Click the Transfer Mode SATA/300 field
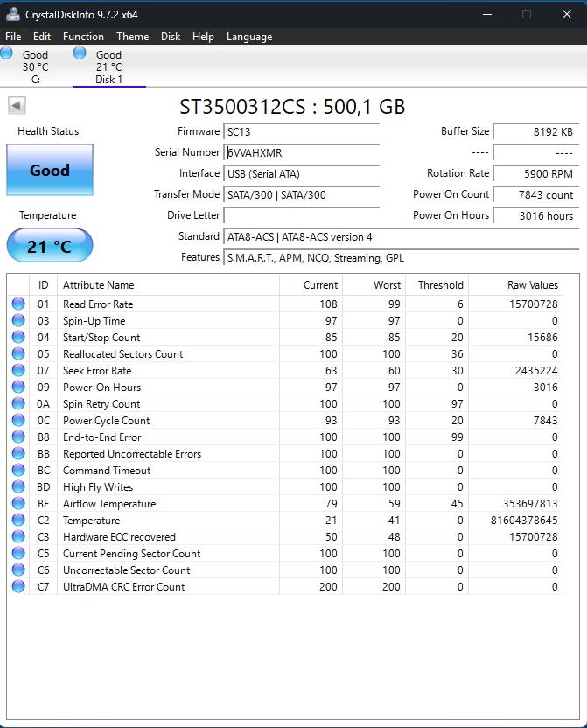The image size is (587, 728). (x=302, y=194)
